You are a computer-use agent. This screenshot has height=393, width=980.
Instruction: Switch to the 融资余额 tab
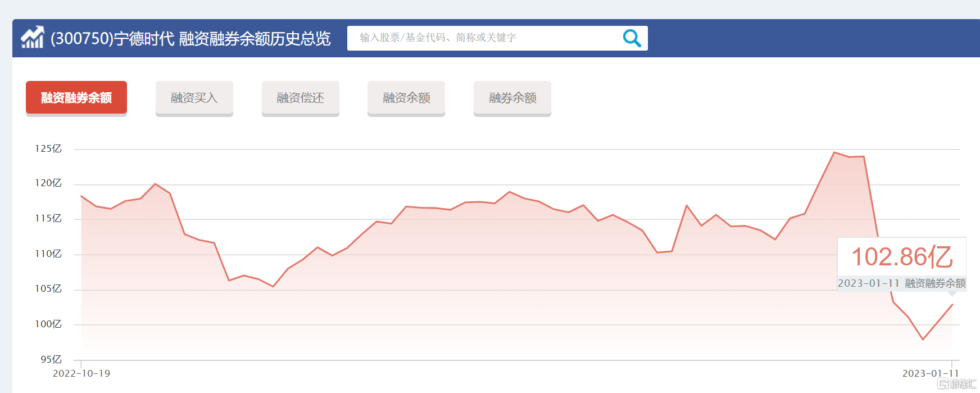coord(406,98)
